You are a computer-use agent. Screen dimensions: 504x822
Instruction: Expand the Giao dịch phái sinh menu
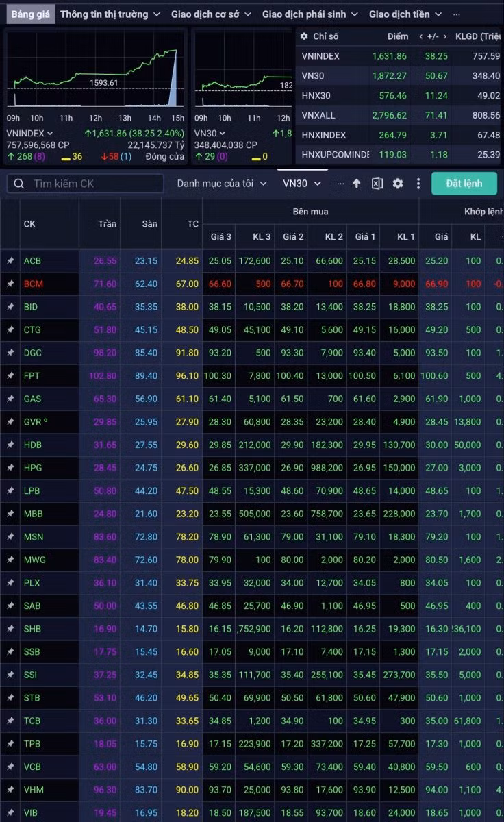(310, 14)
